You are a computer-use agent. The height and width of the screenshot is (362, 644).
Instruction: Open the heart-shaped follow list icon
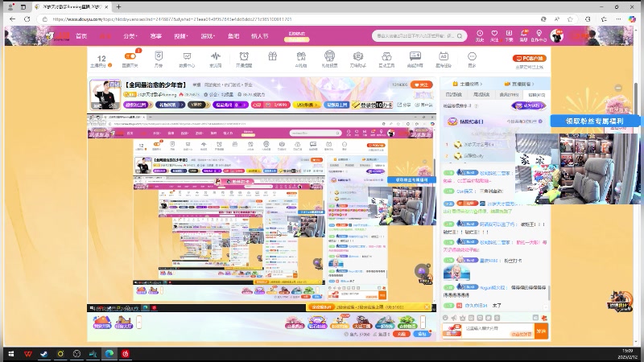494,34
